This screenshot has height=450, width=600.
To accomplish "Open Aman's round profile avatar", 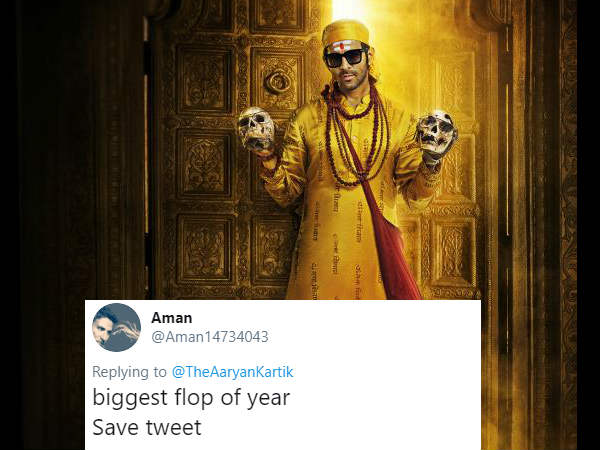I will (116, 328).
